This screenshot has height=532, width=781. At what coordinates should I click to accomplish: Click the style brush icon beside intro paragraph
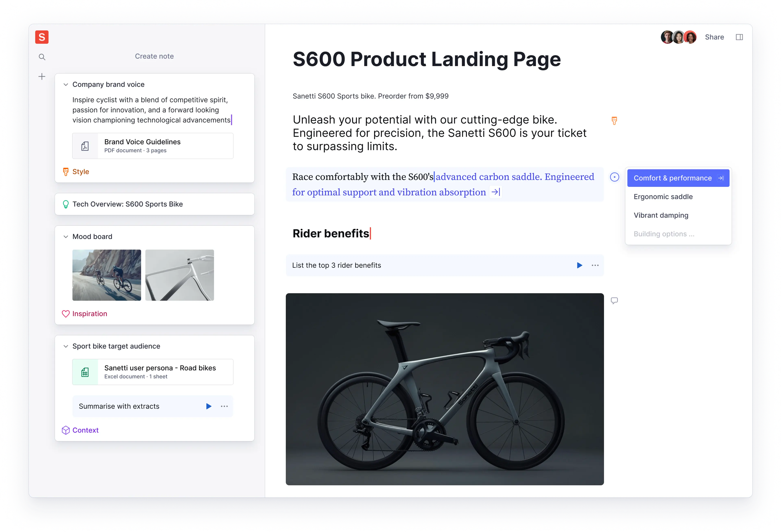(614, 121)
